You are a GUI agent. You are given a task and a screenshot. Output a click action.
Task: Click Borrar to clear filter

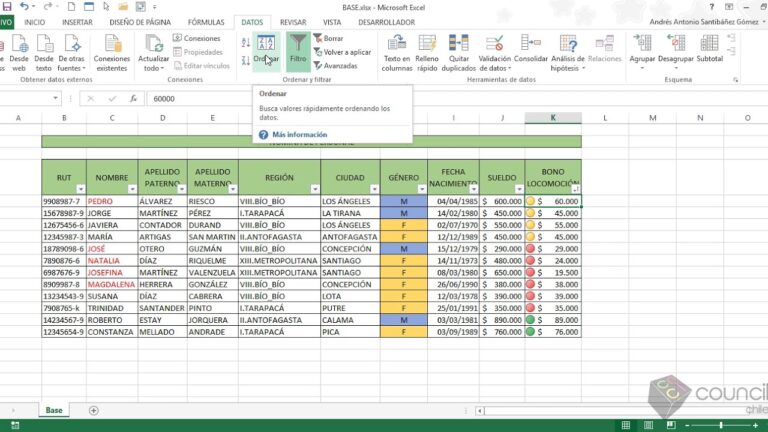coord(328,38)
